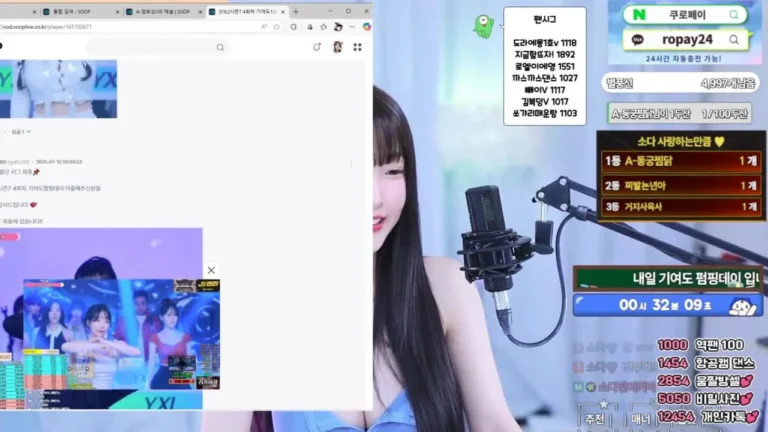The image size is (768, 432).
Task: Open the post options three-dot menu
Action: click(351, 164)
